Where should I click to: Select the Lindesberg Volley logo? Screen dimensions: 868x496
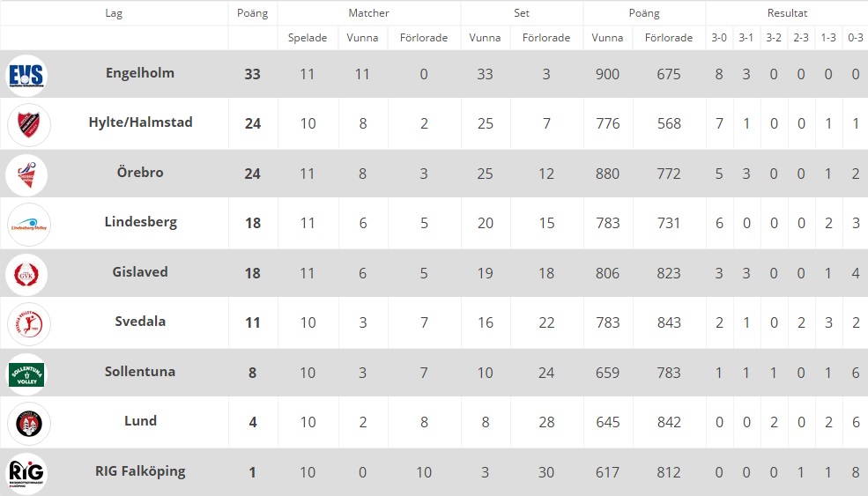(29, 225)
